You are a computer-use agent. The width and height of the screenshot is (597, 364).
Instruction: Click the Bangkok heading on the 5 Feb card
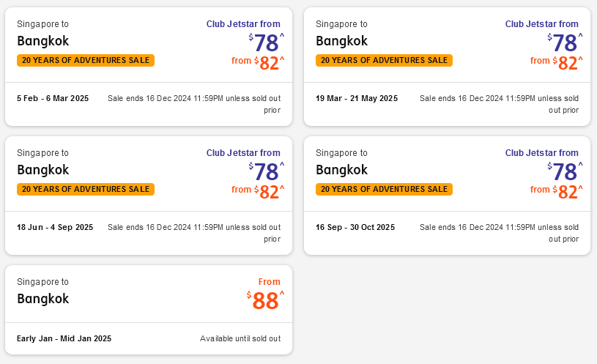[42, 41]
